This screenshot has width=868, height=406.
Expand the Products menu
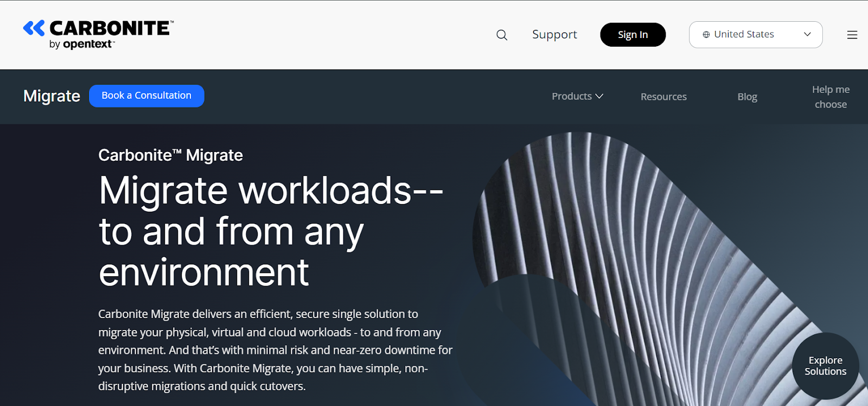[577, 96]
